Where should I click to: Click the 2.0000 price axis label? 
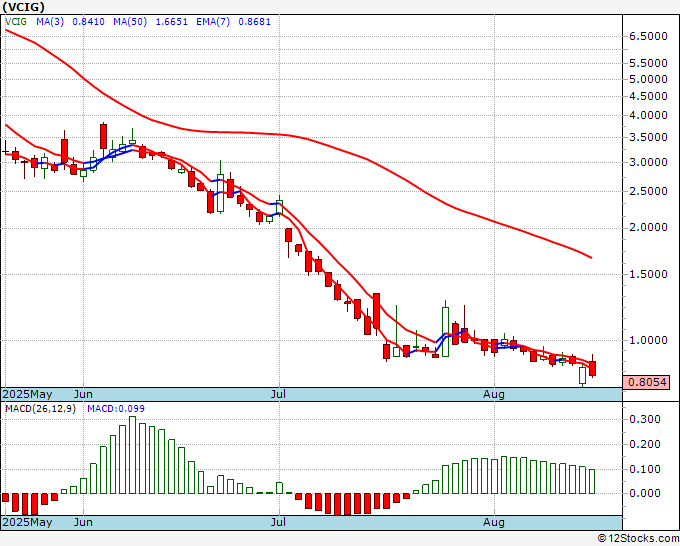(648, 228)
